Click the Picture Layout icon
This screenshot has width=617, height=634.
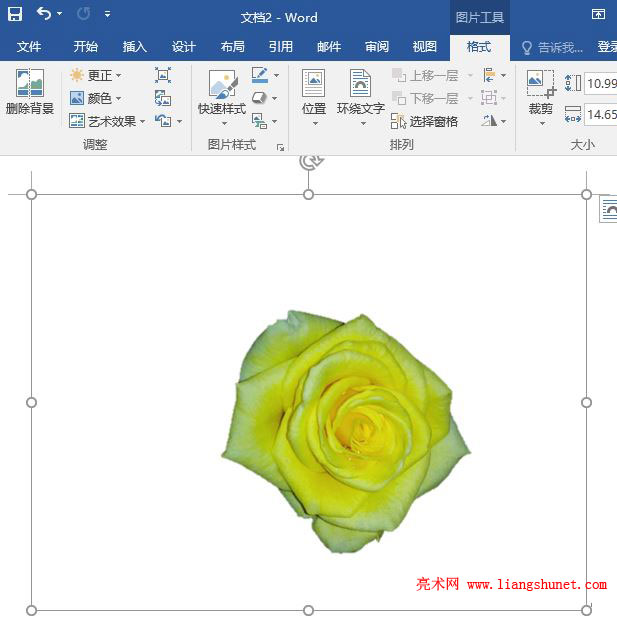(x=259, y=121)
